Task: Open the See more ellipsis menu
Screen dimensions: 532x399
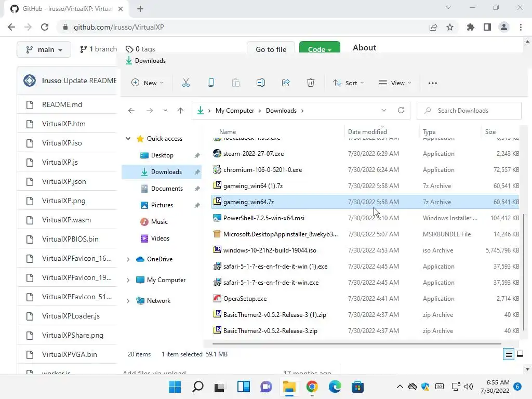Action: coord(433,83)
